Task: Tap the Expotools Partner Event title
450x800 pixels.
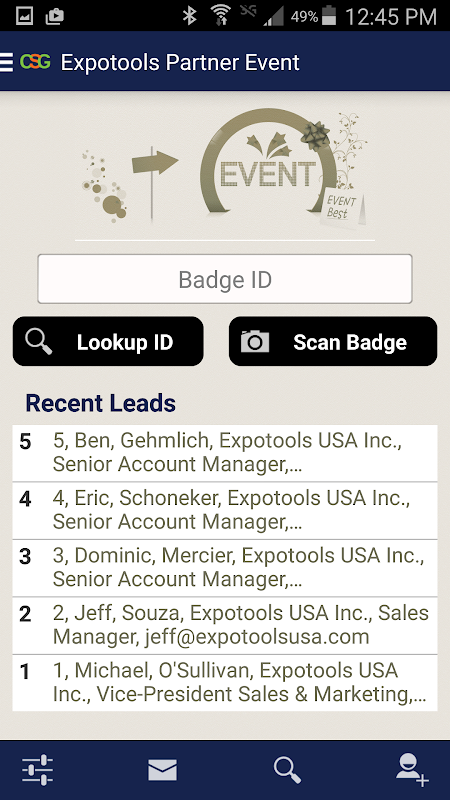Action: pos(180,63)
